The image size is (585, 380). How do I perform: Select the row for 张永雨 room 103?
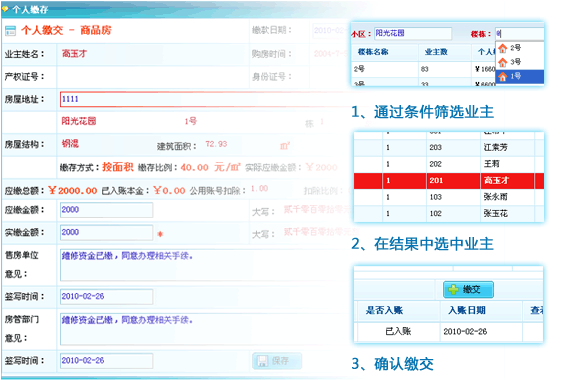pyautogui.click(x=448, y=197)
